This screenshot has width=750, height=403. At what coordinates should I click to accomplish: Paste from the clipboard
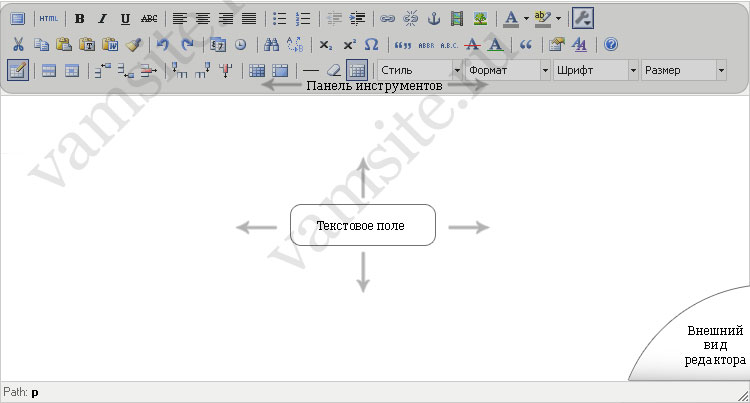(64, 44)
